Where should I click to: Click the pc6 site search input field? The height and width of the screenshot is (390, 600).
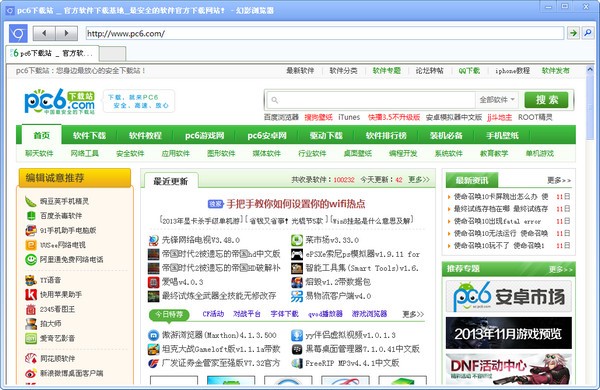(x=371, y=100)
